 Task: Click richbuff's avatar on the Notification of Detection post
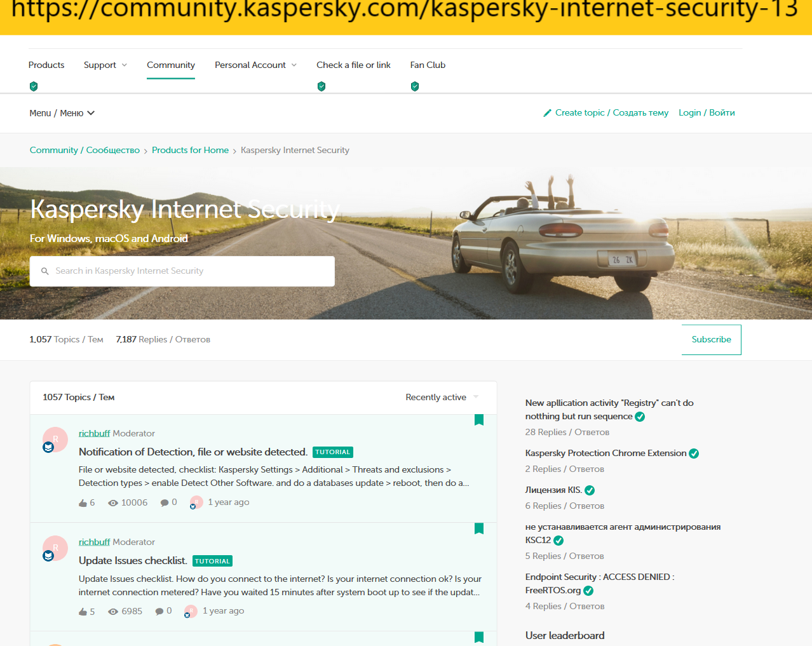(x=55, y=440)
